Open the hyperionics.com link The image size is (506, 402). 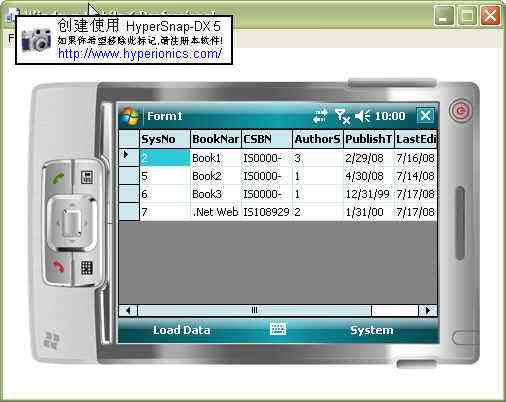pyautogui.click(x=140, y=54)
